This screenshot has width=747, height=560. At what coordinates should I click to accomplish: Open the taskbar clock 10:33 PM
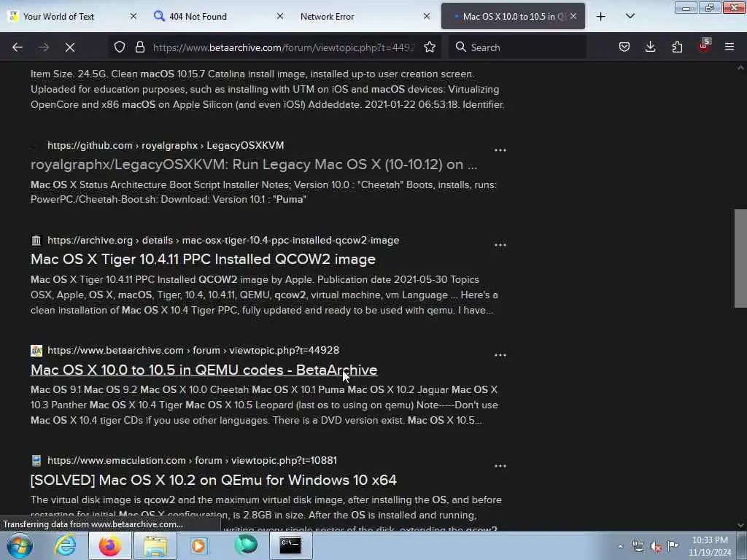pyautogui.click(x=710, y=546)
